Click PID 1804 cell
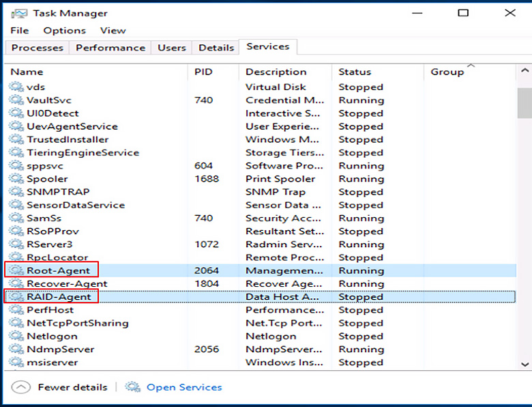Viewport: 532px width, 407px height. pyautogui.click(x=206, y=283)
